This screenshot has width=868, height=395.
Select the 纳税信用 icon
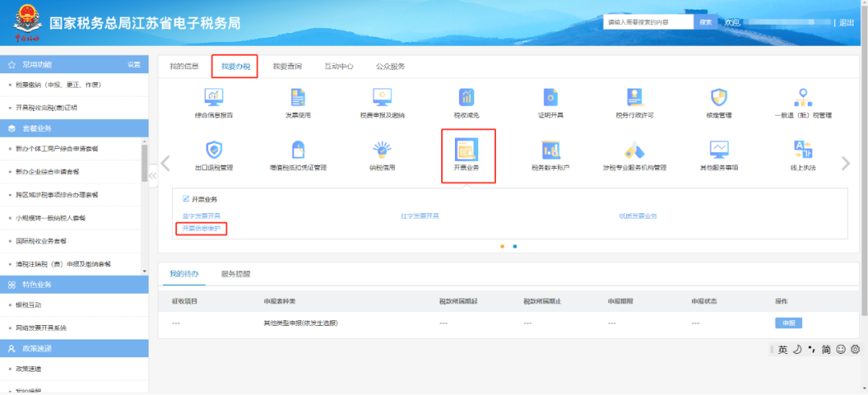pos(382,150)
